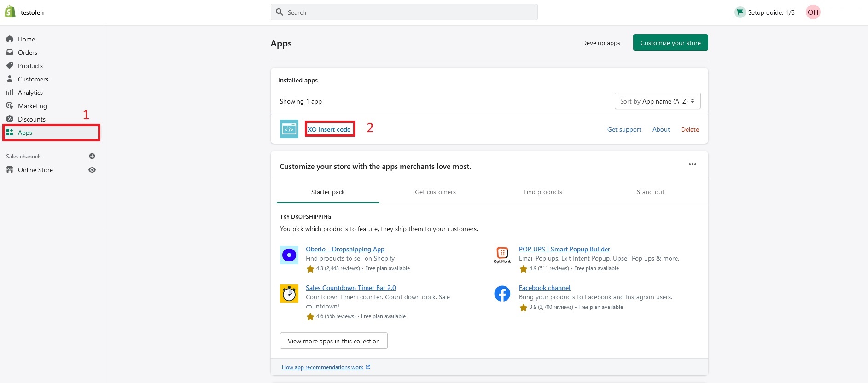Click the search magnifier icon
Image resolution: width=868 pixels, height=383 pixels.
[x=280, y=12]
